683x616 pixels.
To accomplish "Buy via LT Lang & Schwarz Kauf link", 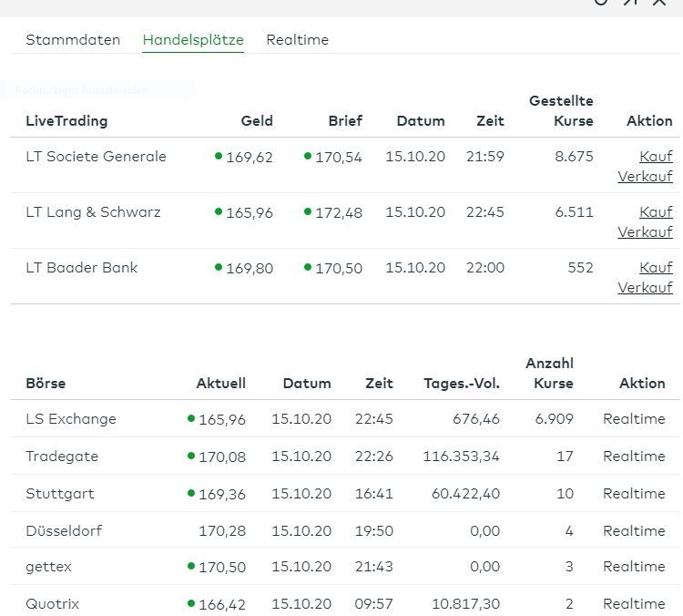I will (656, 212).
